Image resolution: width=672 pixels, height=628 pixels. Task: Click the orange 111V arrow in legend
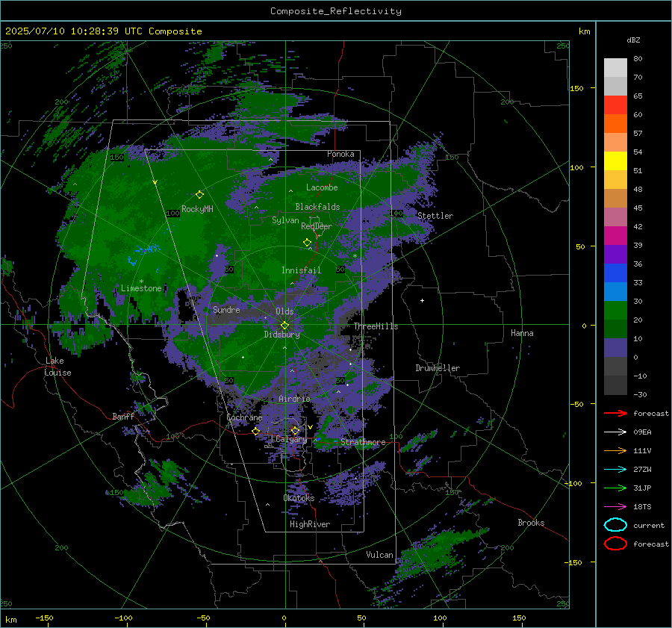coord(615,450)
